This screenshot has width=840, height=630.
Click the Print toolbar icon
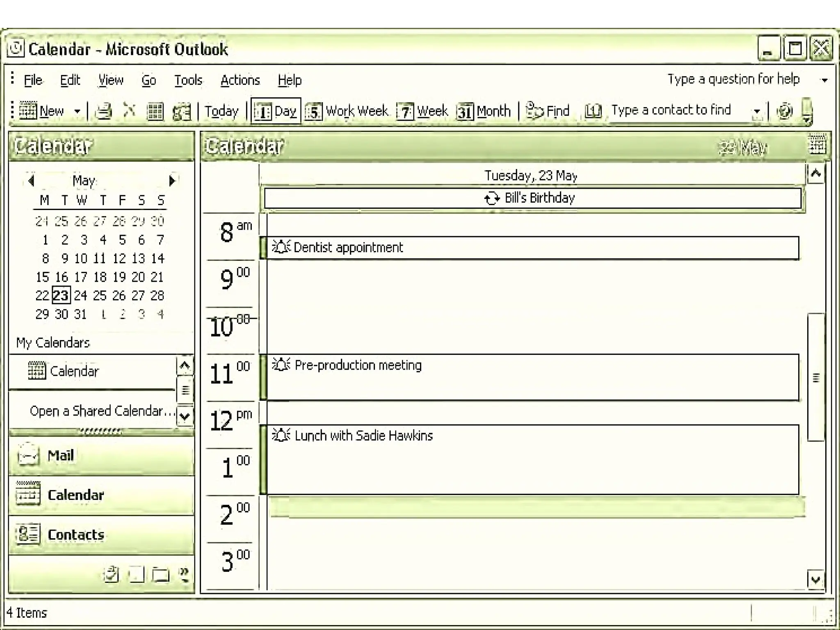[103, 111]
